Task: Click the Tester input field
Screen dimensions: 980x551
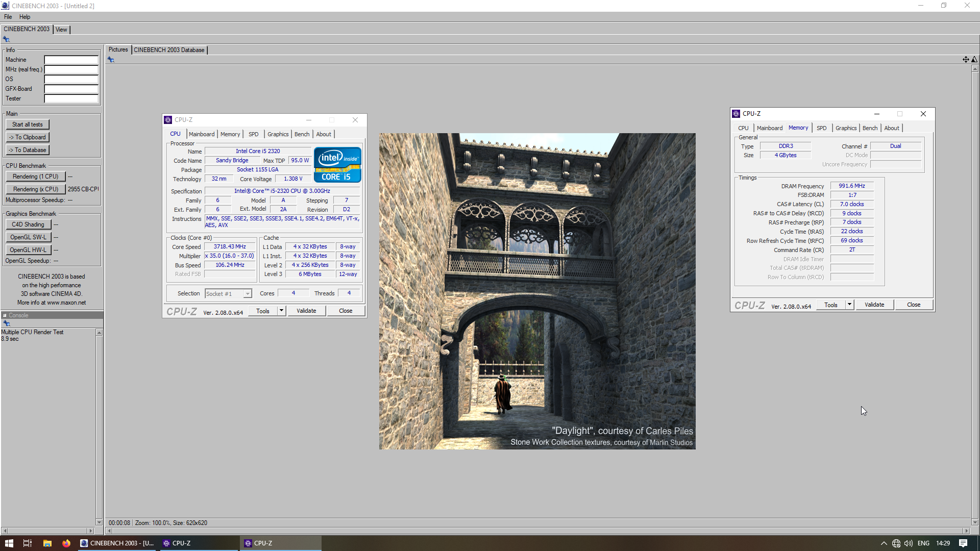Action: coord(71,98)
